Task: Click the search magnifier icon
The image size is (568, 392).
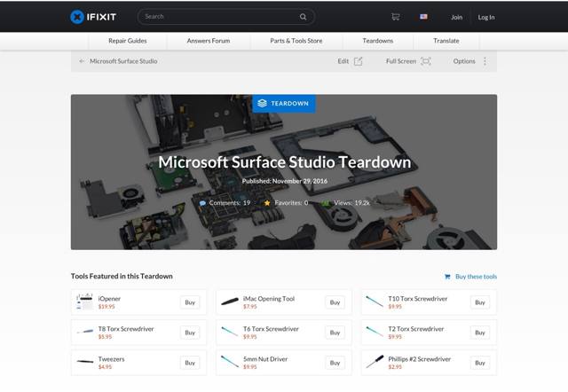Action: tap(304, 16)
